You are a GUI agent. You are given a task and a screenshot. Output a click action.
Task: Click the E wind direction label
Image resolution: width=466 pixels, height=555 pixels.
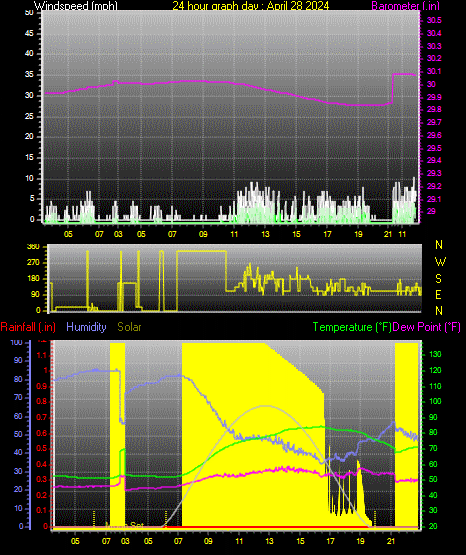pyautogui.click(x=438, y=294)
